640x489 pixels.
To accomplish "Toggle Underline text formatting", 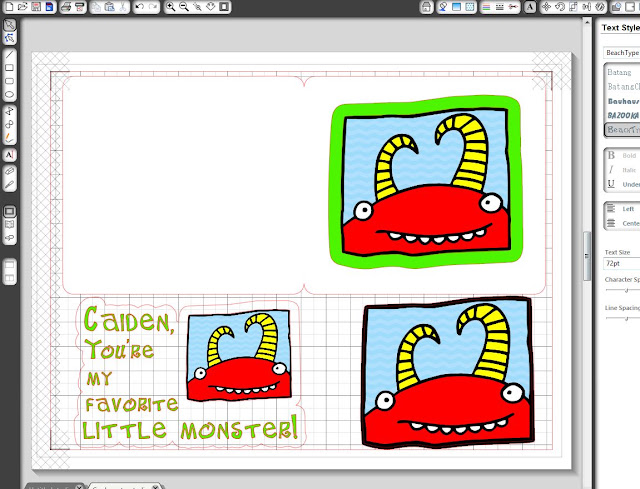I will (x=622, y=184).
